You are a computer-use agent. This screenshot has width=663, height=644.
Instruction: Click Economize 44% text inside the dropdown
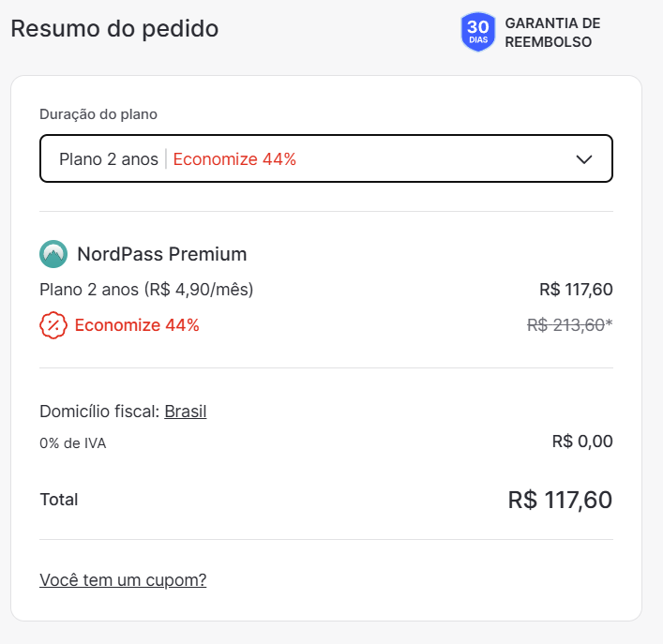[x=234, y=159]
